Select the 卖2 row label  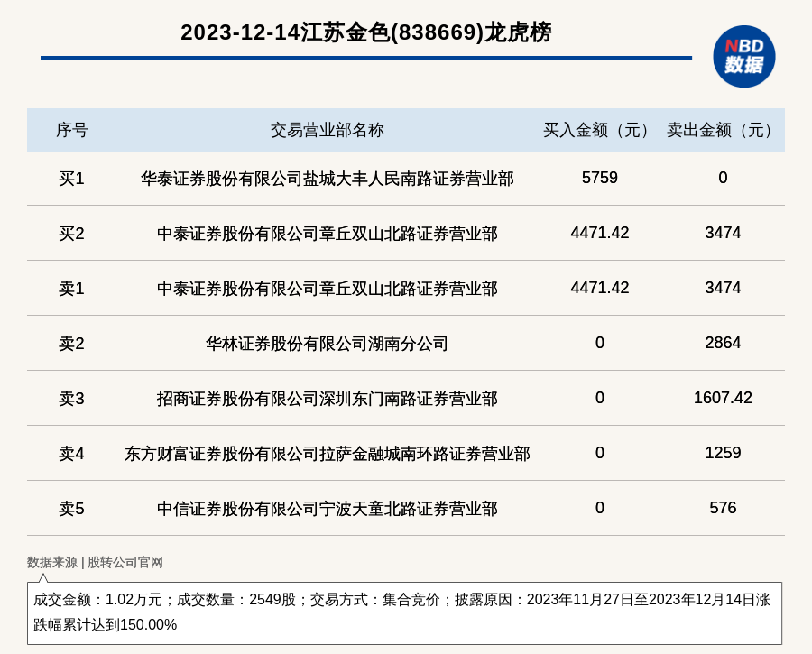click(x=71, y=344)
